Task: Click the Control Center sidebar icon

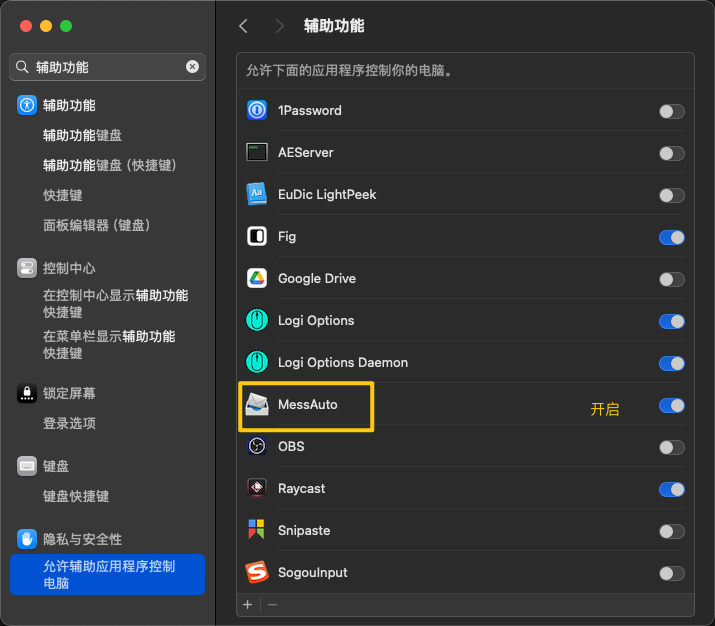Action: point(27,268)
